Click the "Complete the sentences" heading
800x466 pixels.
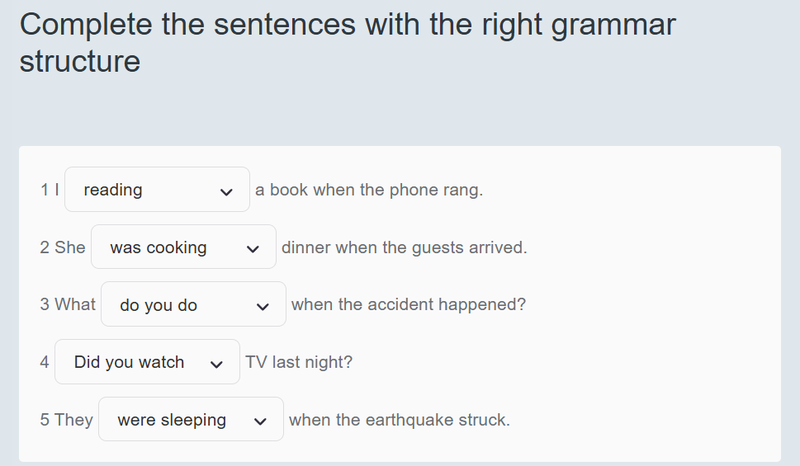[x=347, y=43]
